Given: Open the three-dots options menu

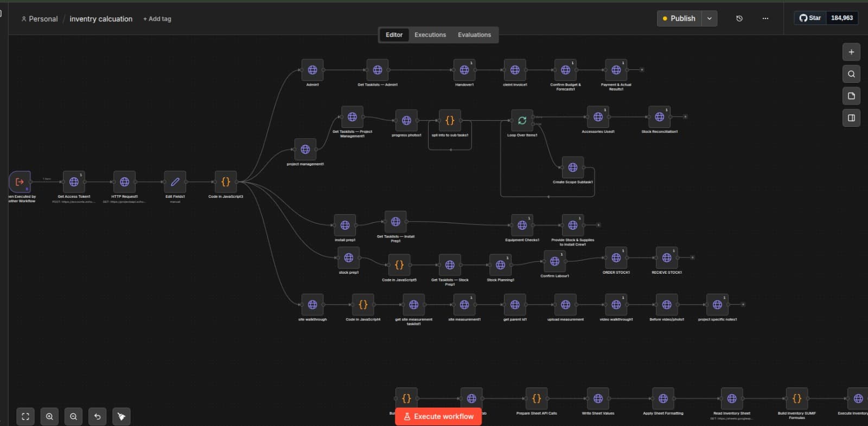Looking at the screenshot, I should (765, 18).
